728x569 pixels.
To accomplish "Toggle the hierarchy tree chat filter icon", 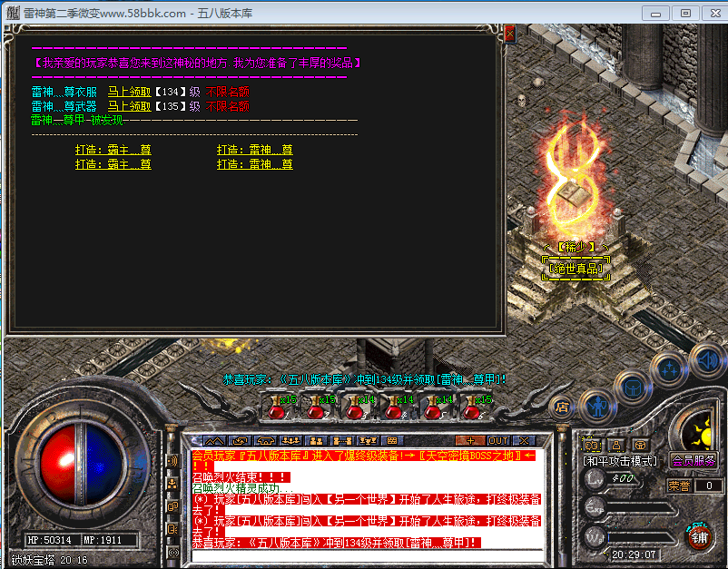I will point(172,484).
